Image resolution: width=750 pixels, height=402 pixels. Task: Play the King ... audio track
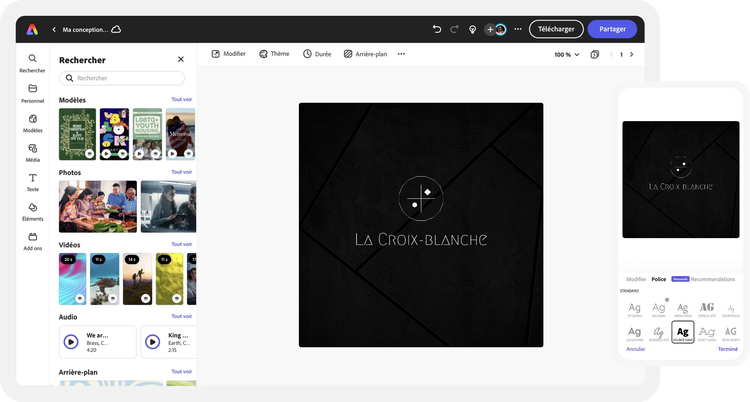(153, 342)
